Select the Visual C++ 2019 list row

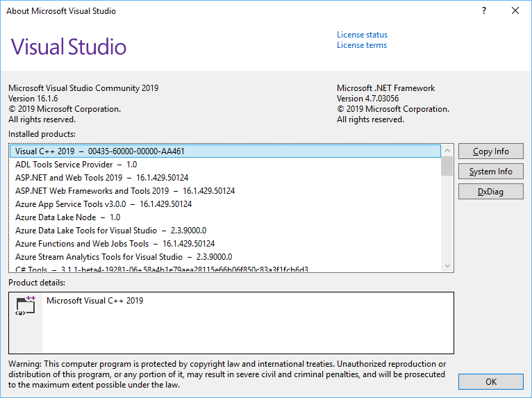(x=225, y=151)
